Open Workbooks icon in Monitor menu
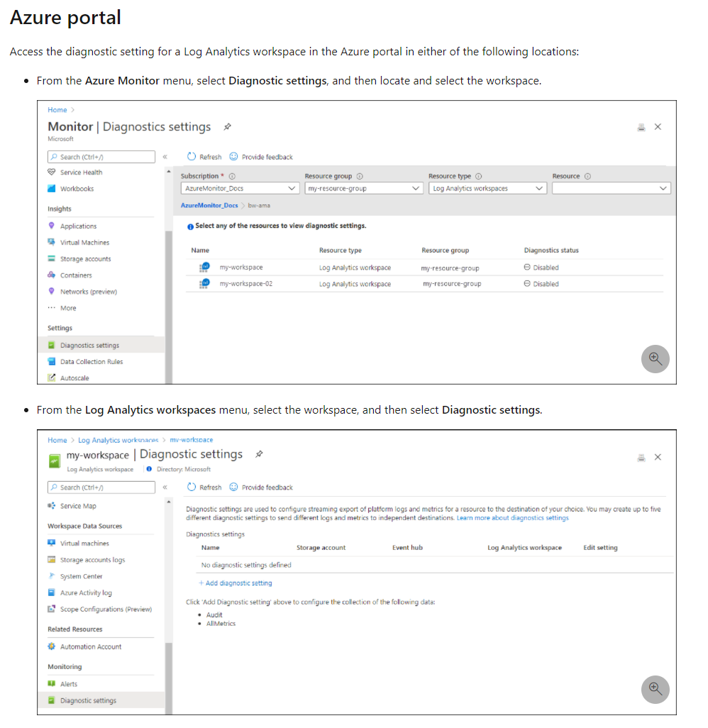Image resolution: width=708 pixels, height=728 pixels. [52, 188]
